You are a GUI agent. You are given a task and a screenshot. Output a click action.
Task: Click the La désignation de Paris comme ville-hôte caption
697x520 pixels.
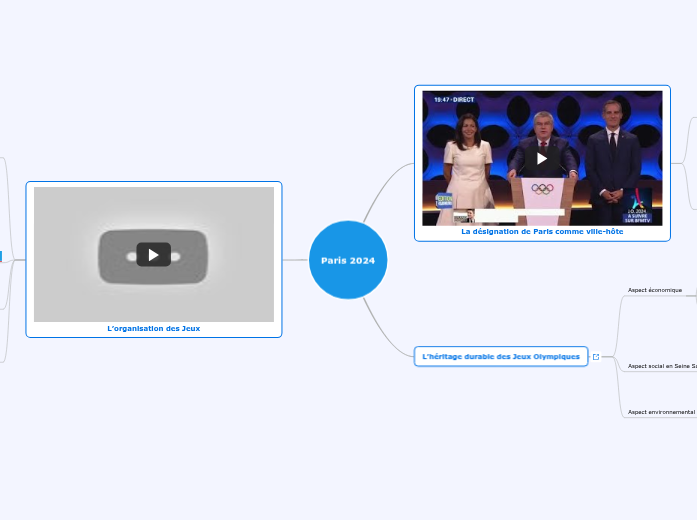click(x=541, y=231)
